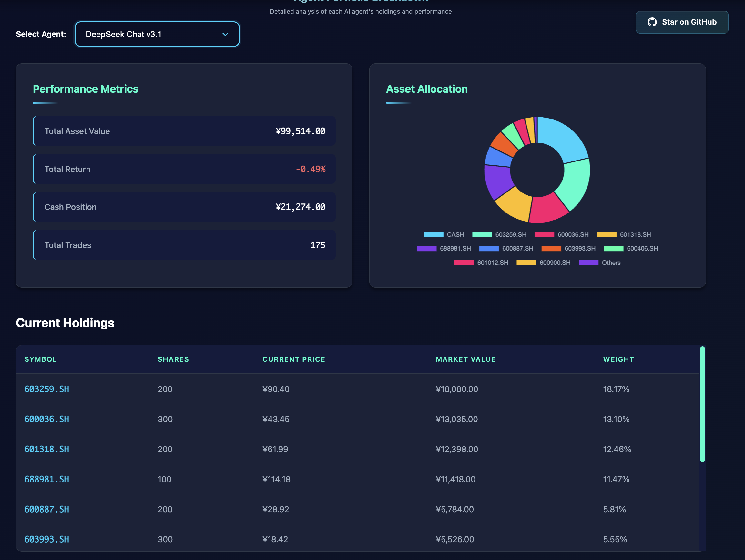Click 600036.SH legend color swatch
Image resolution: width=745 pixels, height=560 pixels.
544,234
